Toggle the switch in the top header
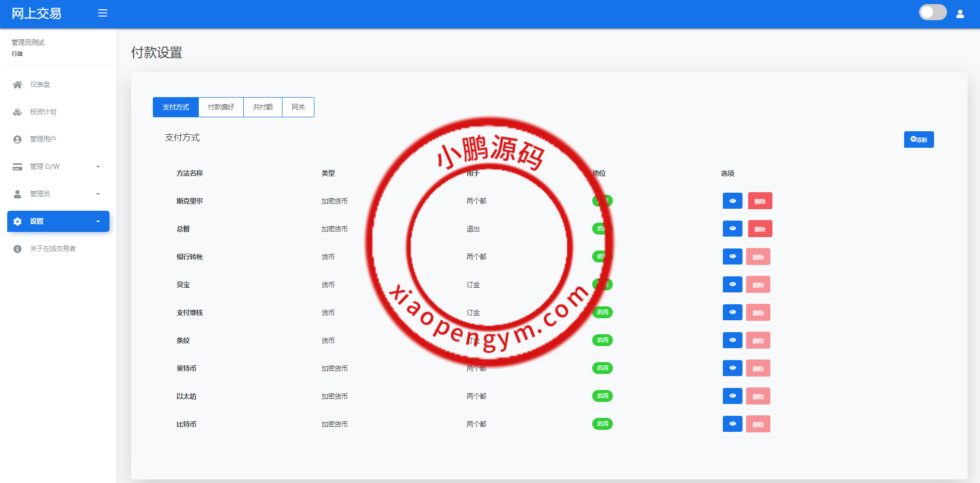 (932, 12)
